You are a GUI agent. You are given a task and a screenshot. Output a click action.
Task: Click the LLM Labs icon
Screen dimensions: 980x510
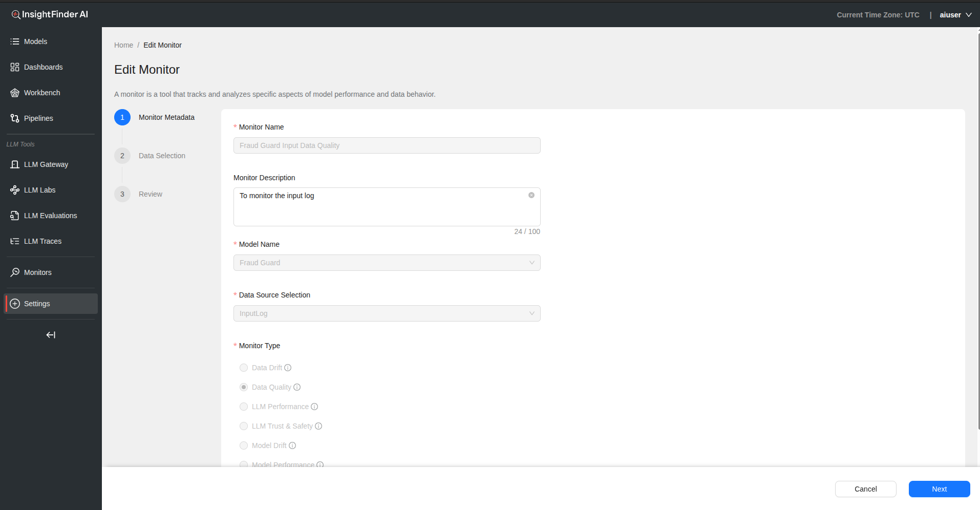(15, 190)
